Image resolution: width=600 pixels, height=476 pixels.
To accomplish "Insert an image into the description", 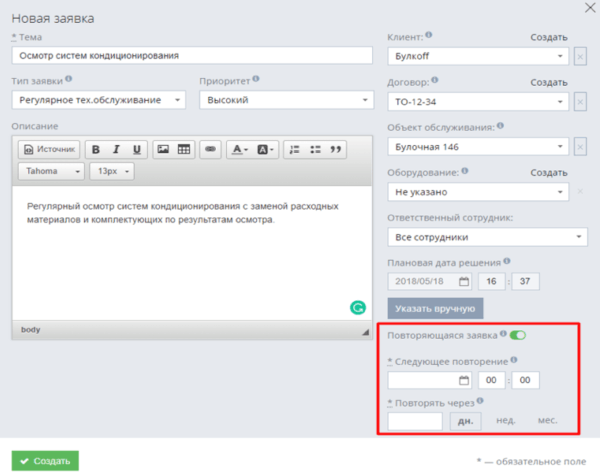I will [163, 150].
